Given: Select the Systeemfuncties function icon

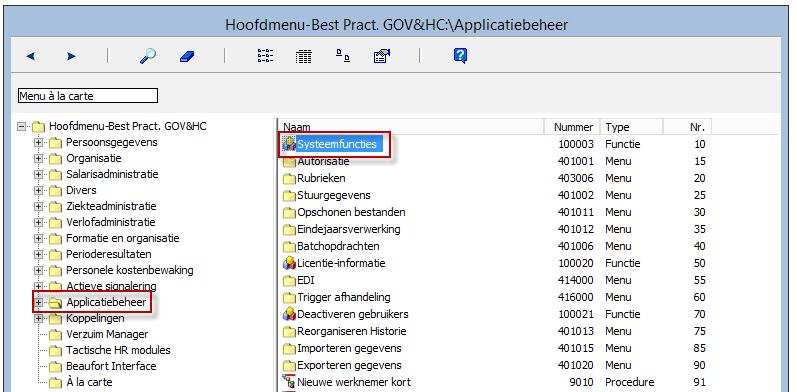Looking at the screenshot, I should pyautogui.click(x=289, y=144).
